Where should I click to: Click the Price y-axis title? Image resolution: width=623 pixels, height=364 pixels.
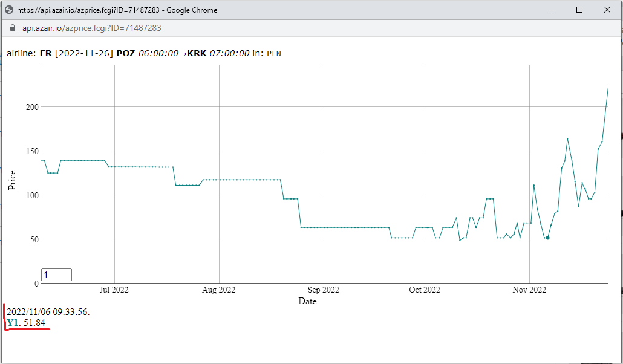click(12, 180)
